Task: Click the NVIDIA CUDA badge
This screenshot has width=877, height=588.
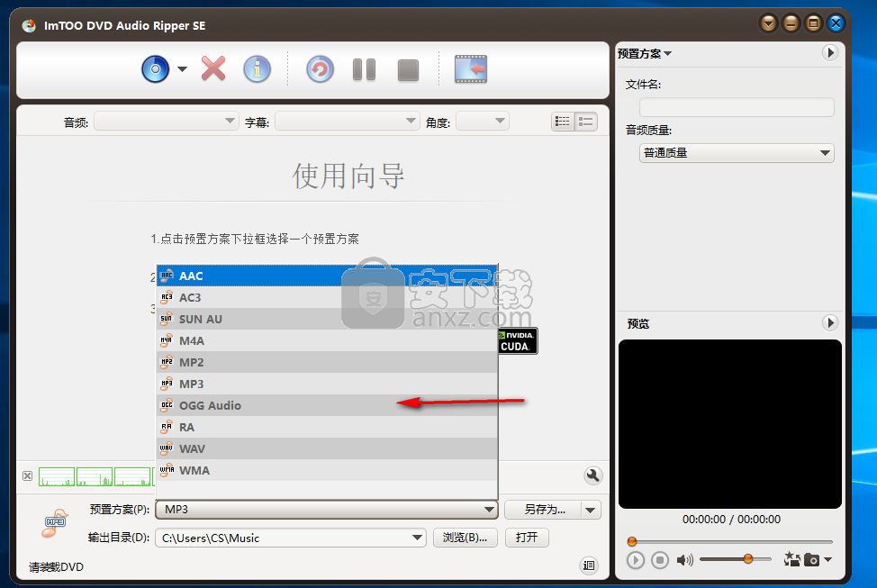Action: [518, 340]
